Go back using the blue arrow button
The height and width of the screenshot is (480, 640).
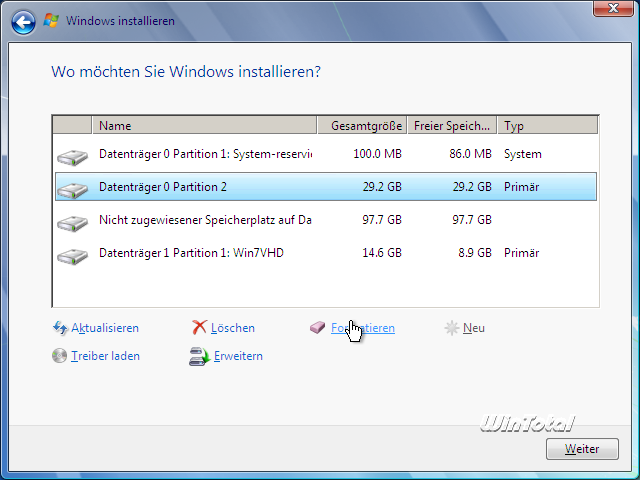click(x=23, y=22)
